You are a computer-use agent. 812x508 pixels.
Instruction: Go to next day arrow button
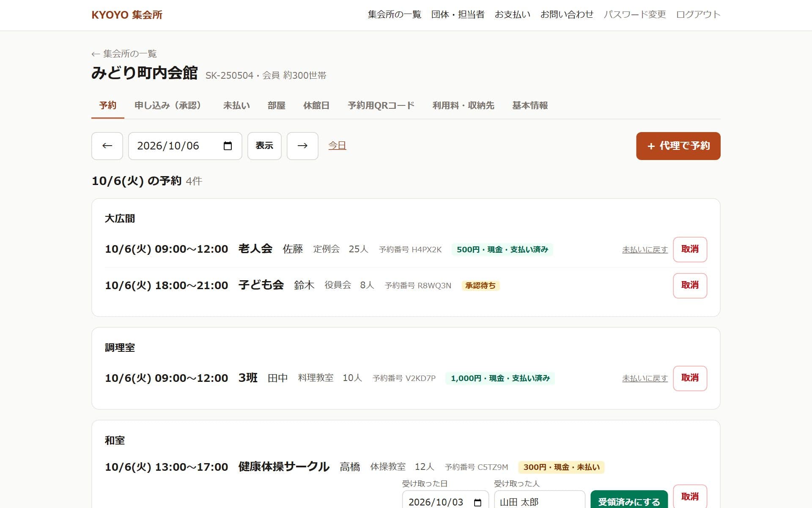(302, 146)
